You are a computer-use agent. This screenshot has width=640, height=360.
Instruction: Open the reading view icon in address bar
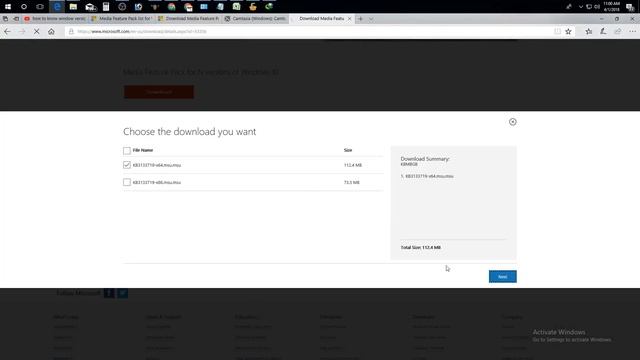tap(557, 31)
